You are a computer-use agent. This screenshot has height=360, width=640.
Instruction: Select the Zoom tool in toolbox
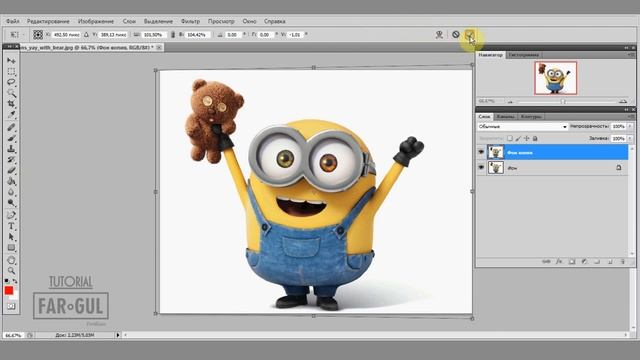11,271
